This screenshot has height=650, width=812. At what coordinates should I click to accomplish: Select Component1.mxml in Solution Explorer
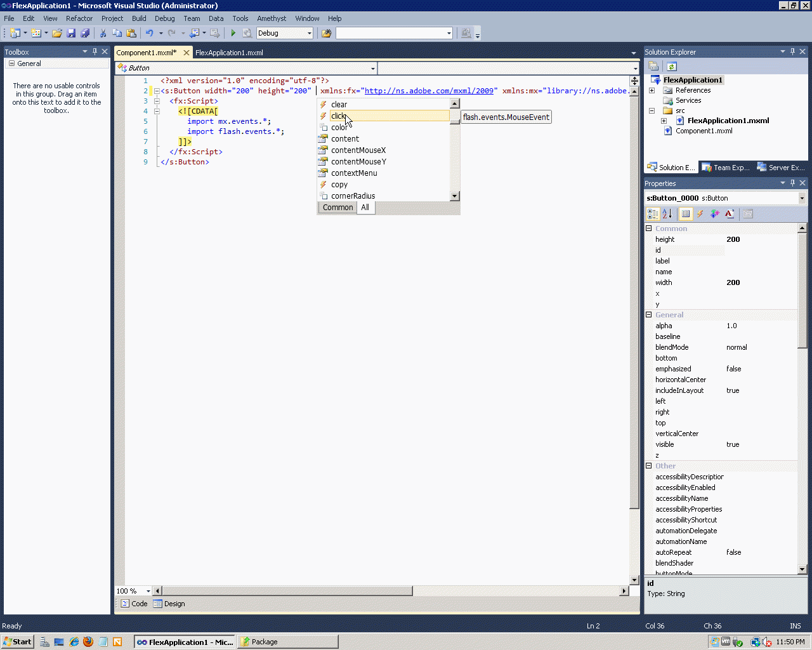(x=704, y=131)
